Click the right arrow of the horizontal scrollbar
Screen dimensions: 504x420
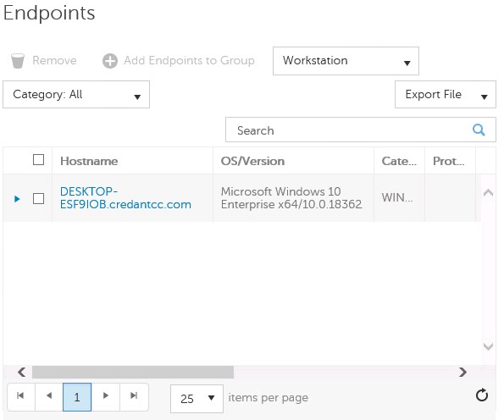462,372
